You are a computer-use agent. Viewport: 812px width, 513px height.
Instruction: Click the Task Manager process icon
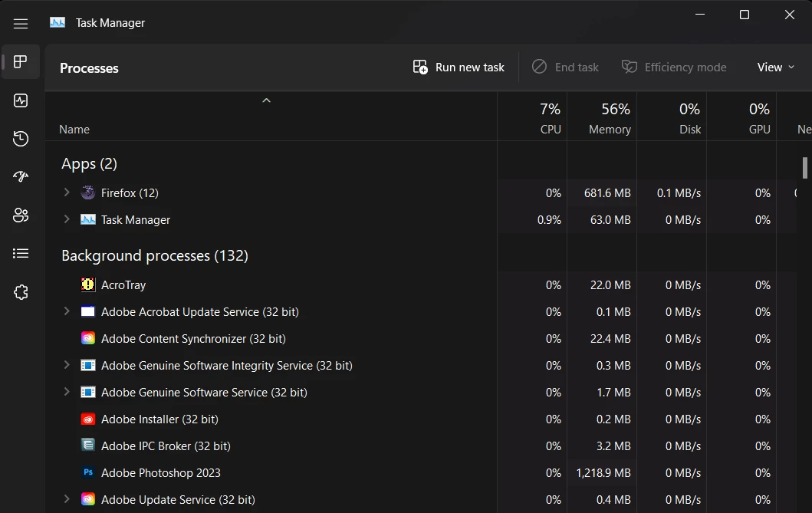(x=88, y=219)
